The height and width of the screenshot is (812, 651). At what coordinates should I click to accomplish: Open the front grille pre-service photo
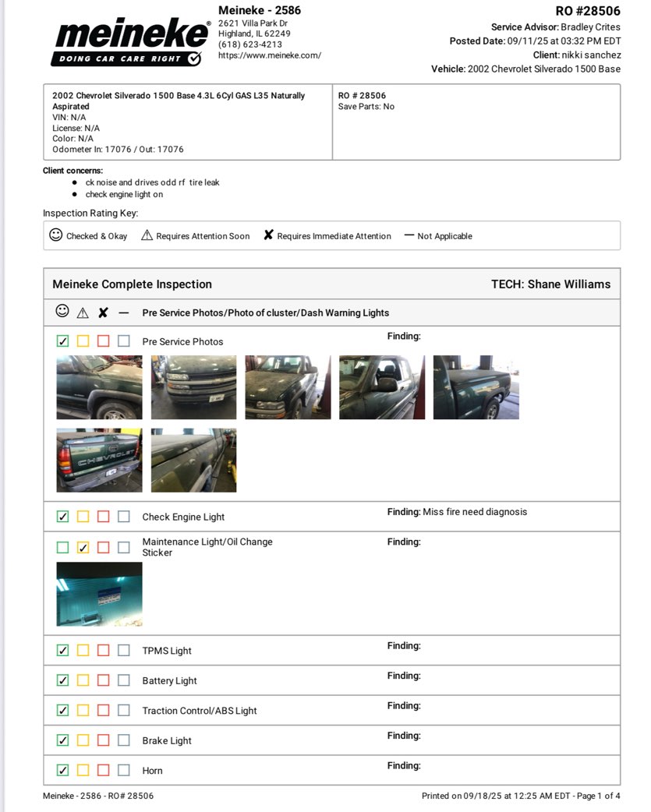pyautogui.click(x=193, y=387)
